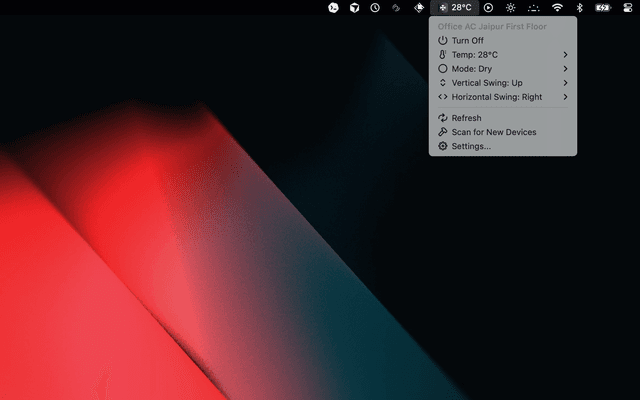Open the brightness sun icon in menu bar
This screenshot has width=640, height=400.
point(510,7)
